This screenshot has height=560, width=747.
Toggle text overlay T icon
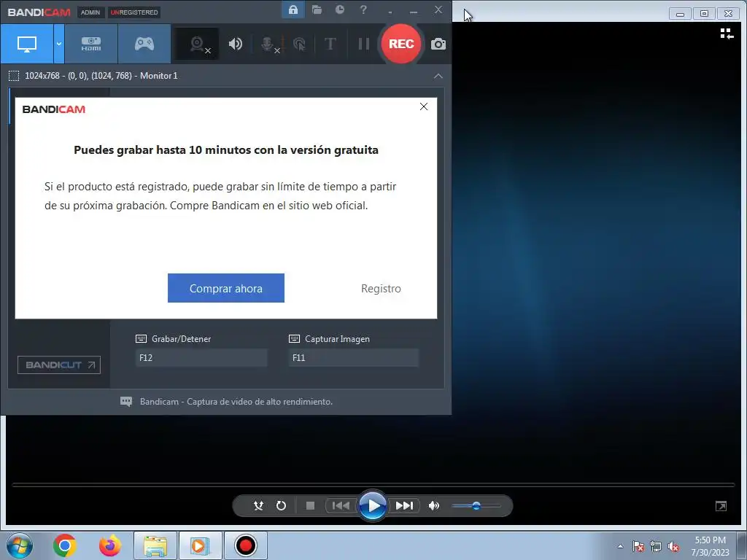(x=330, y=44)
